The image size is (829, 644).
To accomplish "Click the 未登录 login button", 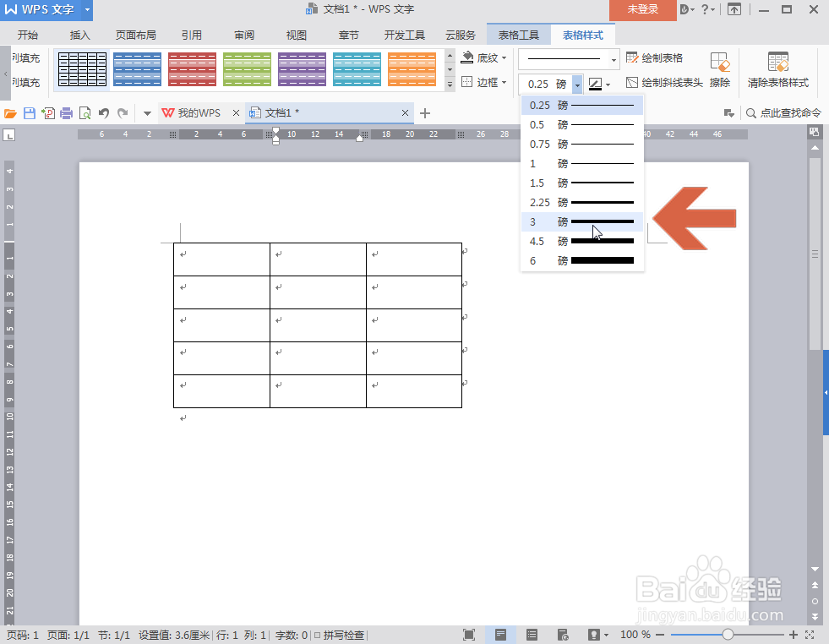I will pos(643,9).
